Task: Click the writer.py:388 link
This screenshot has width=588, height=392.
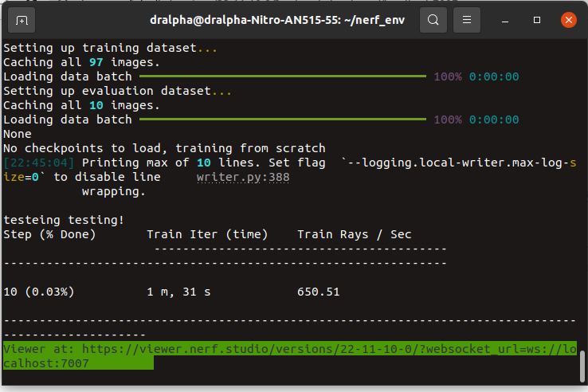Action: (x=243, y=177)
